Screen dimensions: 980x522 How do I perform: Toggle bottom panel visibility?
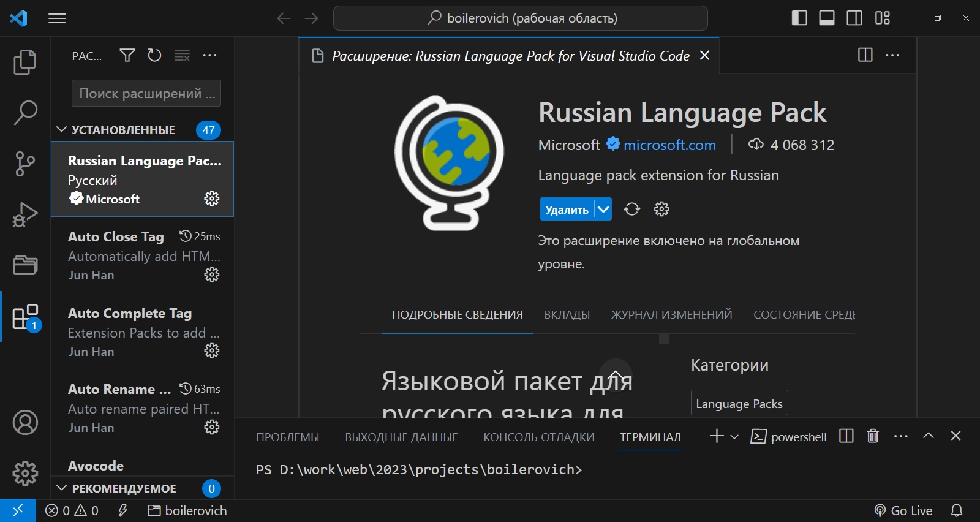point(827,18)
